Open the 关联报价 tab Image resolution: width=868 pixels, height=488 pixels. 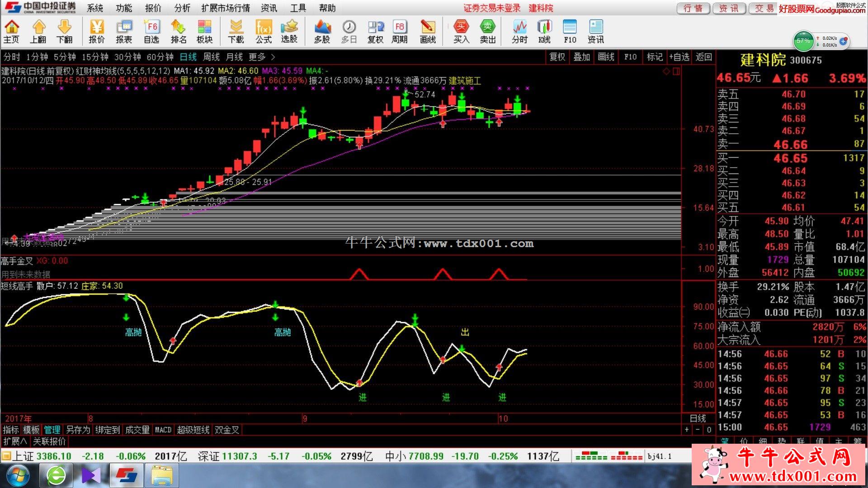[49, 441]
